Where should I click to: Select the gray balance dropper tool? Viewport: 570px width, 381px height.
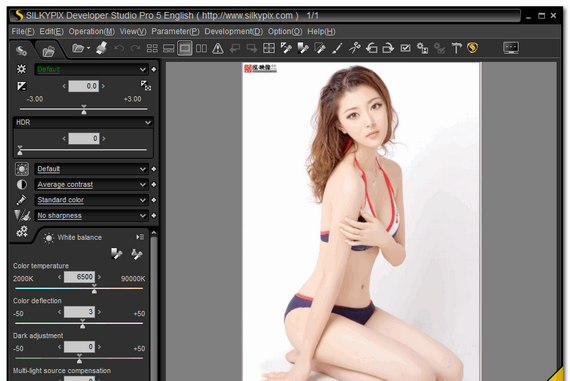click(x=286, y=48)
